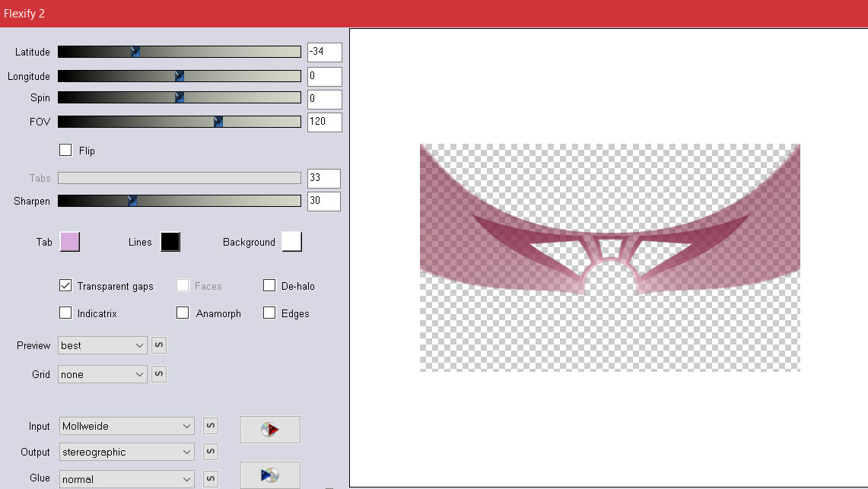Viewport: 868px width, 489px height.
Task: Click the S button next to Preview
Action: click(x=159, y=345)
